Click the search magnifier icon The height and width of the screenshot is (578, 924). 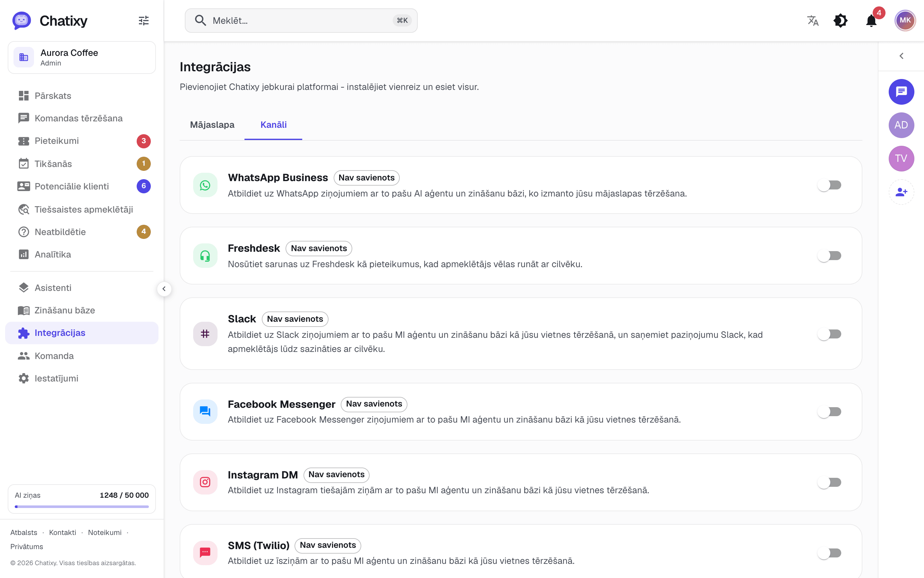click(x=201, y=20)
